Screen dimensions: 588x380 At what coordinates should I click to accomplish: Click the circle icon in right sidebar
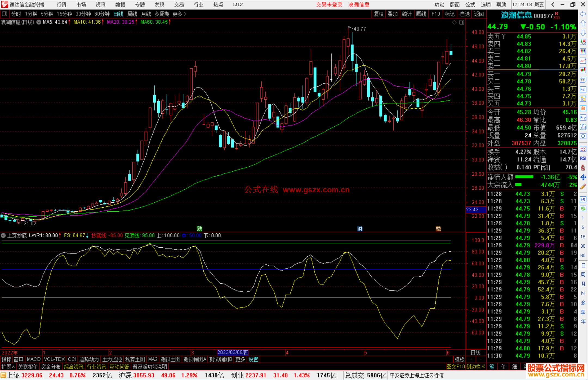(x=583, y=136)
